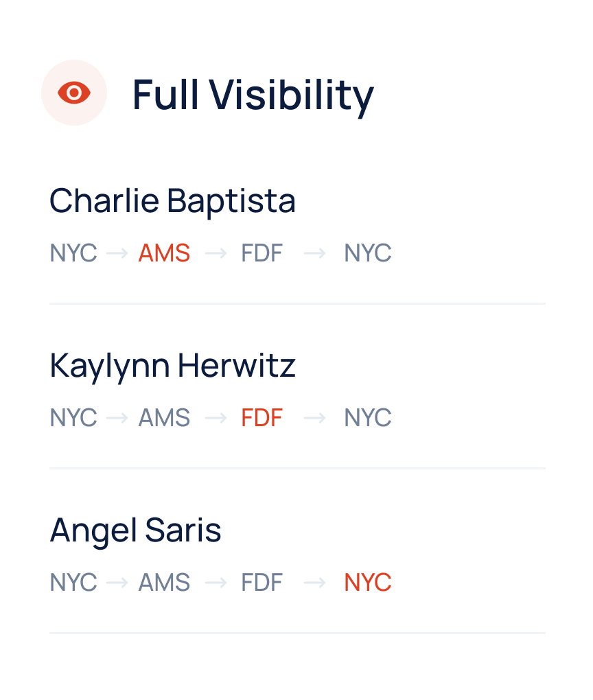Click the arrow before red NYC in Angel's route

coord(314,583)
